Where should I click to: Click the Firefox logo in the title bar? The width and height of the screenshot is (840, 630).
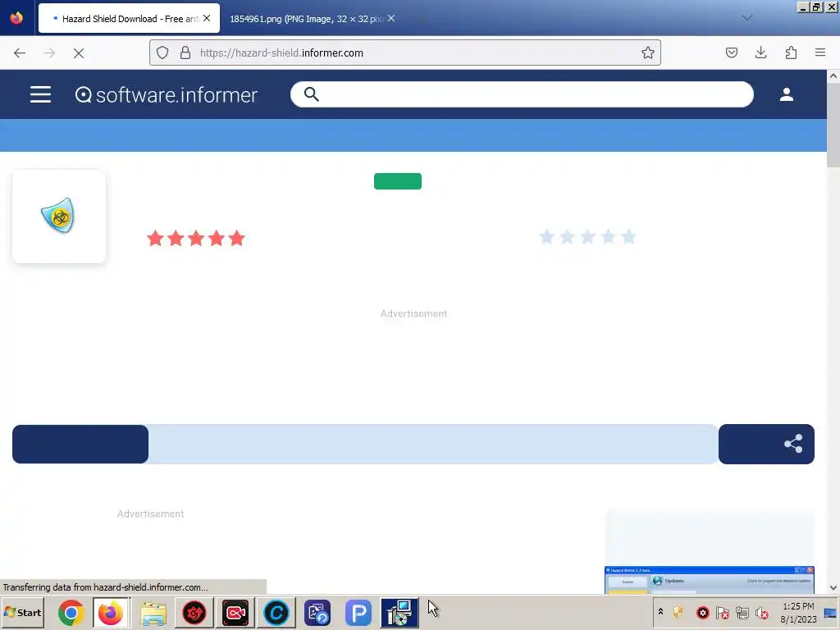(16, 18)
